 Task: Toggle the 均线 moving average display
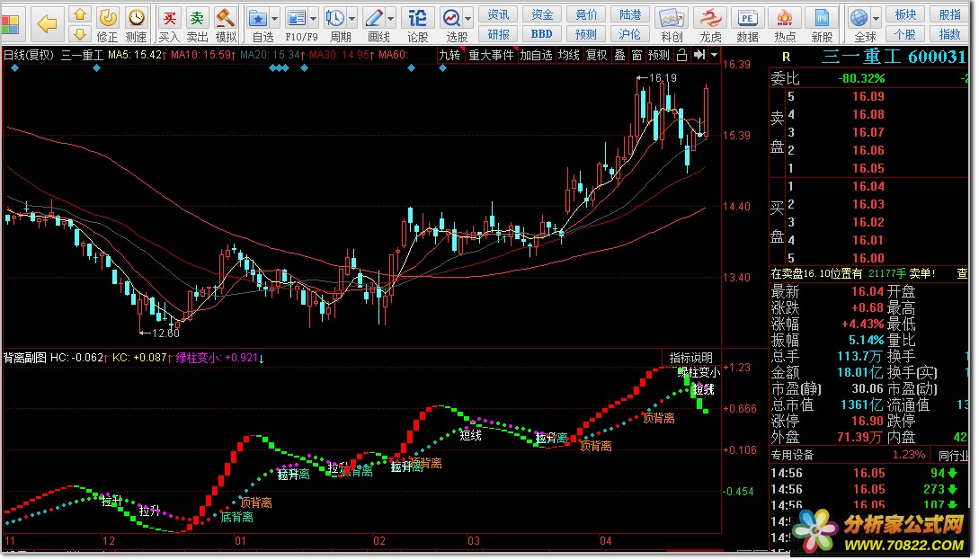pos(569,55)
